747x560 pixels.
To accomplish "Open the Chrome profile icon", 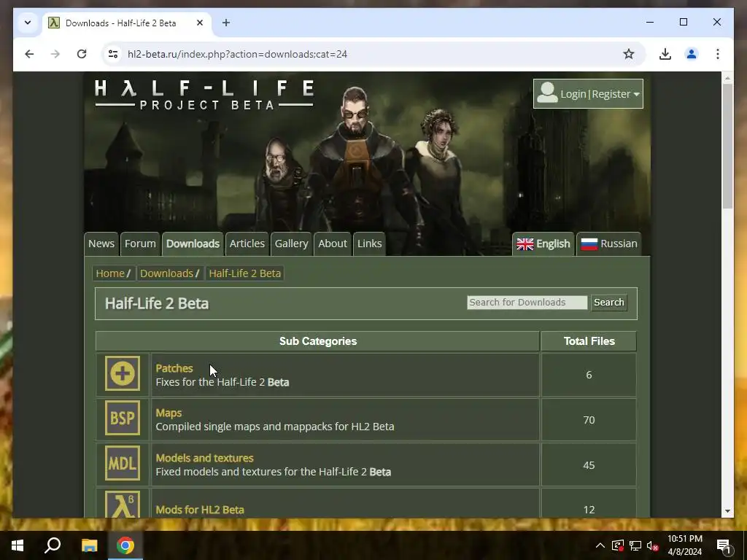I will (x=692, y=54).
